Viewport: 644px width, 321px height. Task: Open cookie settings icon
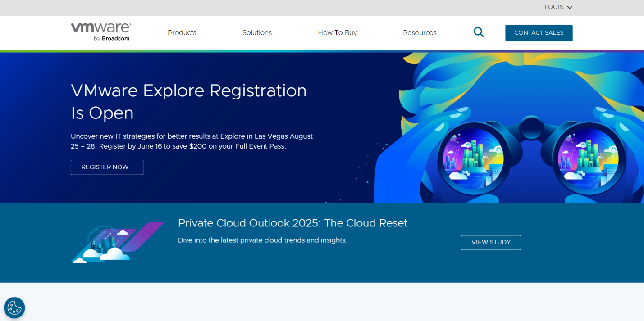point(14,308)
